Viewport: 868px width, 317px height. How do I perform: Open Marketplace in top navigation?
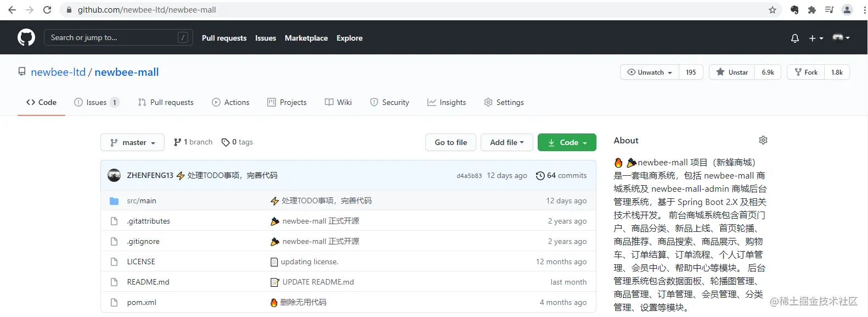pos(306,38)
